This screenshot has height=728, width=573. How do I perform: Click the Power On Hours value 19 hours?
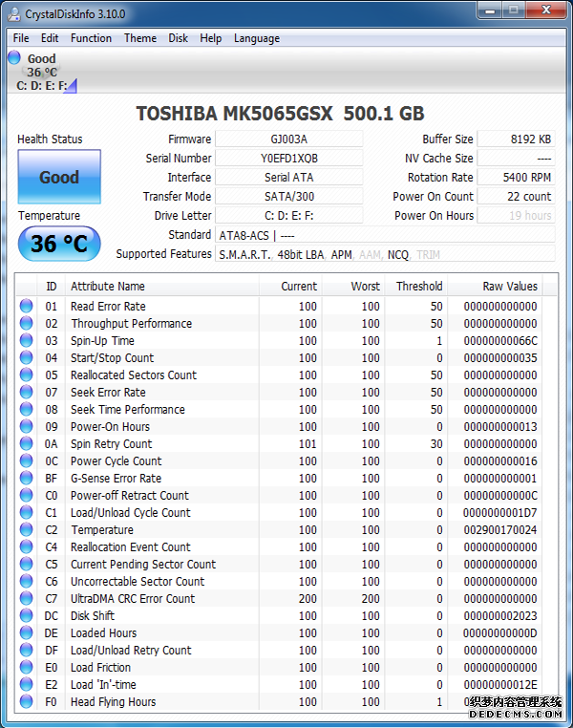tap(516, 215)
